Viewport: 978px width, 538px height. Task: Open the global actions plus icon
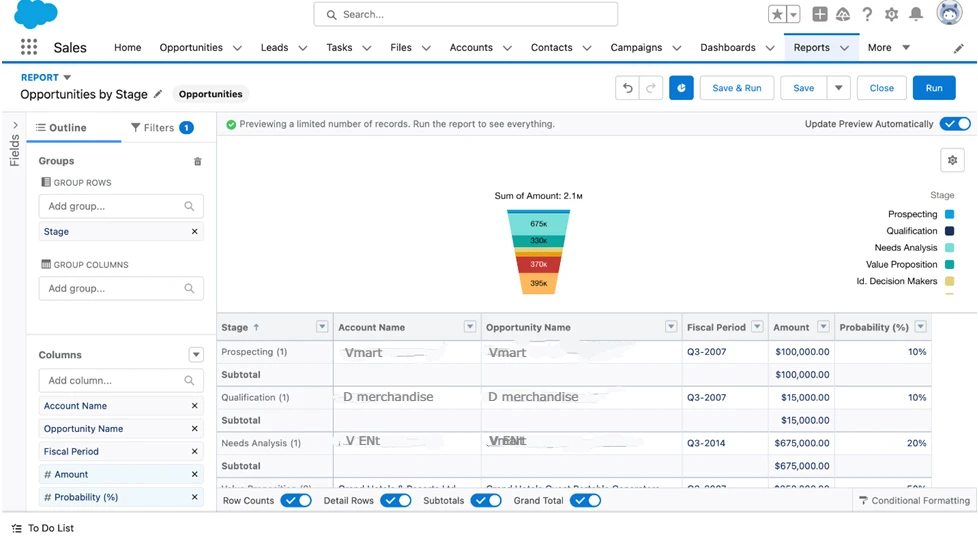(x=820, y=14)
